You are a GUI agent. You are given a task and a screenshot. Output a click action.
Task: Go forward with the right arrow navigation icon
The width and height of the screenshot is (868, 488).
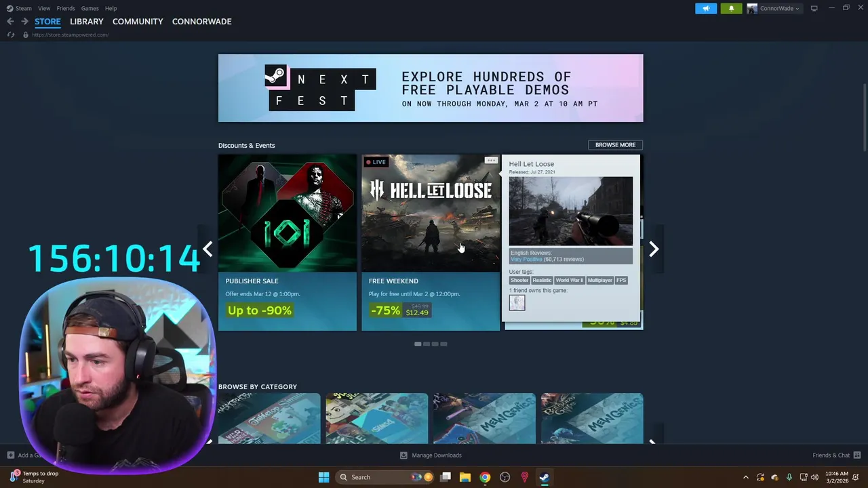[x=24, y=22]
